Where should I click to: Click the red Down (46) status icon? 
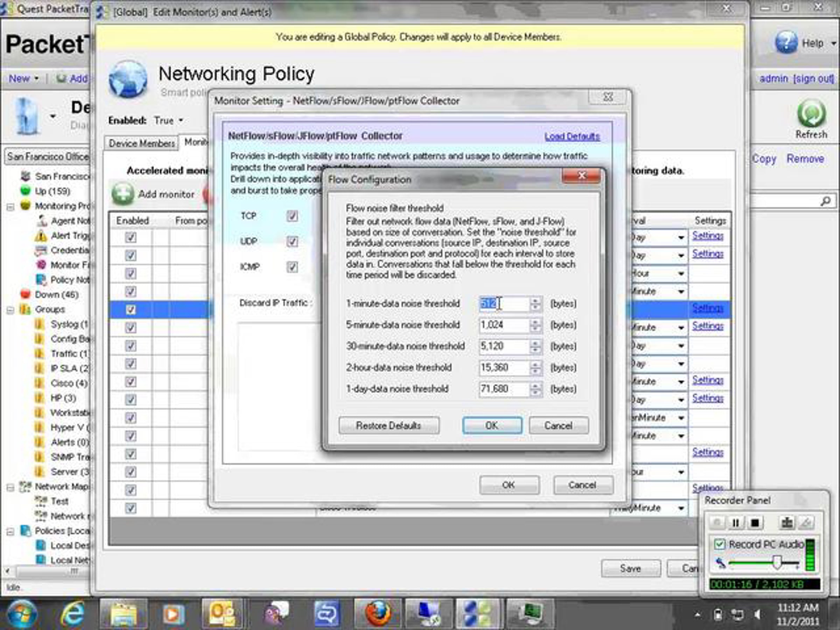coord(26,294)
